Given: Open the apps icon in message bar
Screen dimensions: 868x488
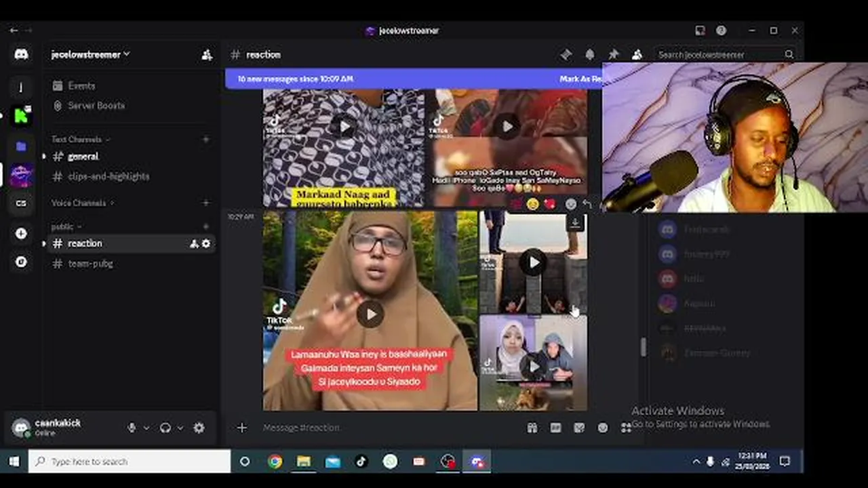Looking at the screenshot, I should 625,428.
